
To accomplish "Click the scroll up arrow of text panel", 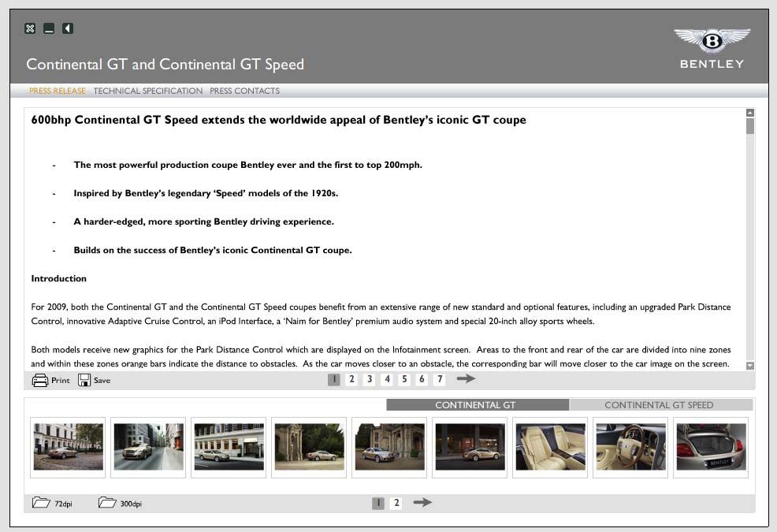I will (x=750, y=113).
